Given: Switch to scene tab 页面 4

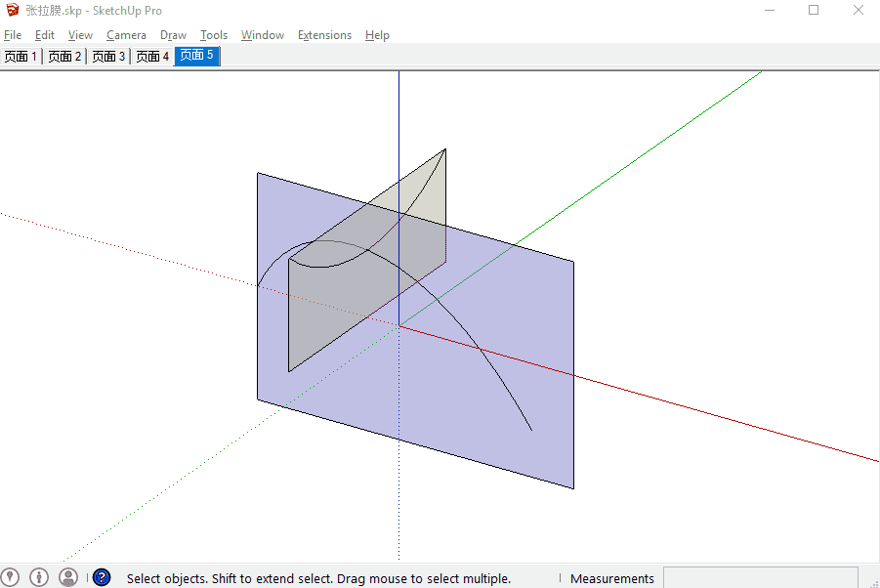Looking at the screenshot, I should click(152, 56).
